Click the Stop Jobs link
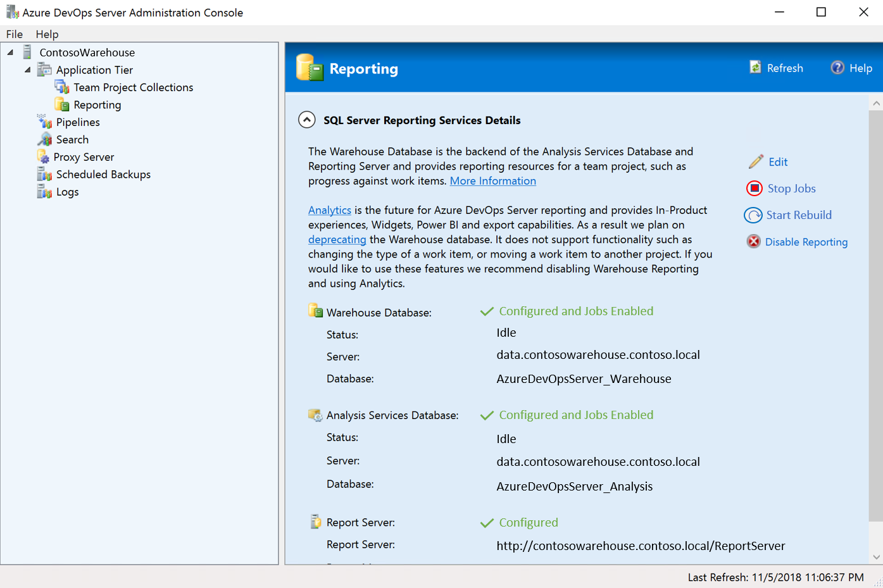The image size is (883, 588). pos(792,188)
